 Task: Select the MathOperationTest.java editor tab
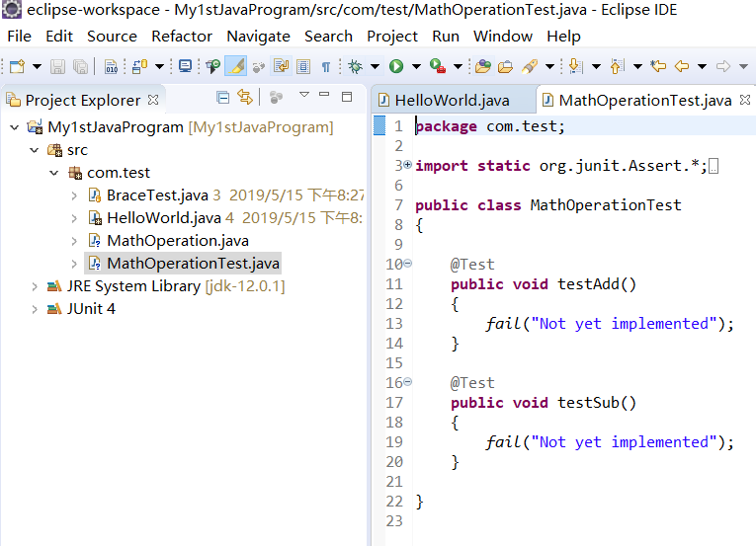coord(644,101)
